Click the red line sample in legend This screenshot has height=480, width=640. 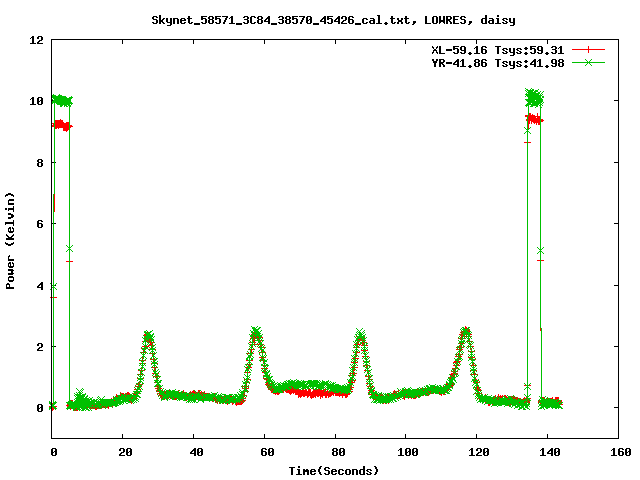tap(589, 49)
